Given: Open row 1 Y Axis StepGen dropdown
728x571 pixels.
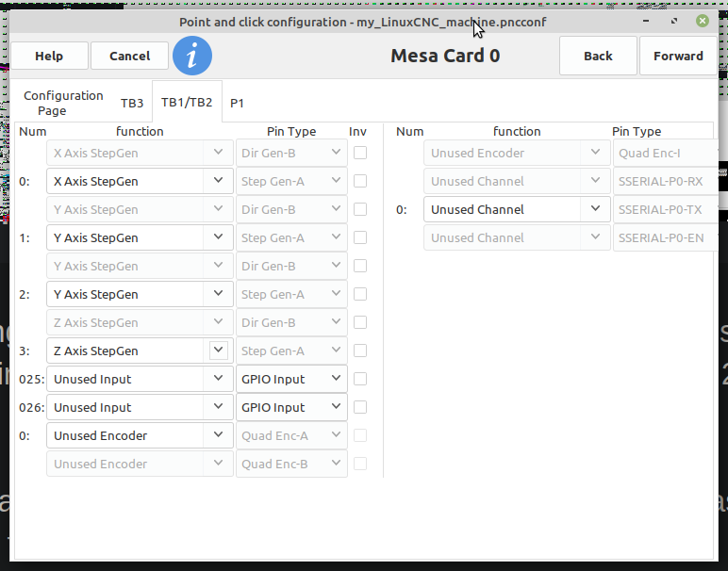Looking at the screenshot, I should click(140, 238).
